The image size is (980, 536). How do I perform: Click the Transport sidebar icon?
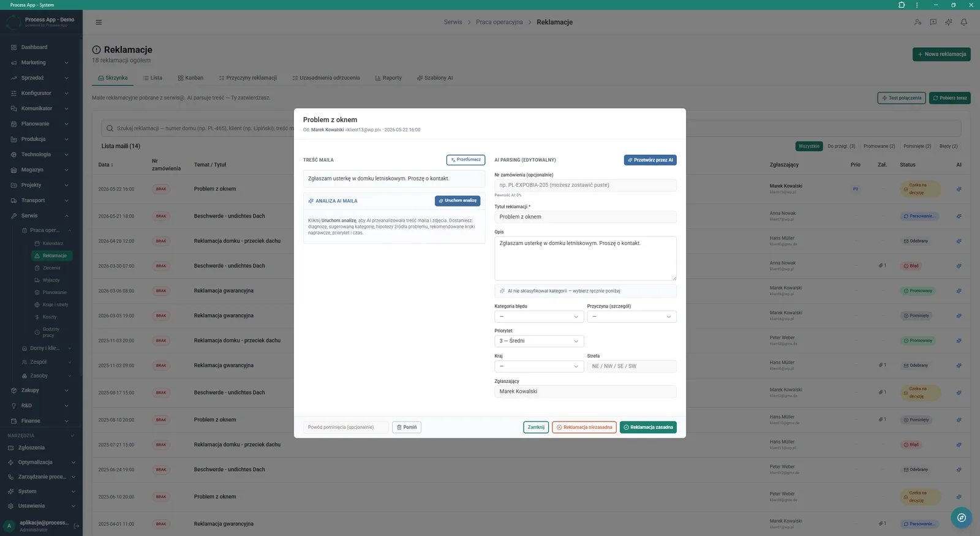[x=13, y=200]
